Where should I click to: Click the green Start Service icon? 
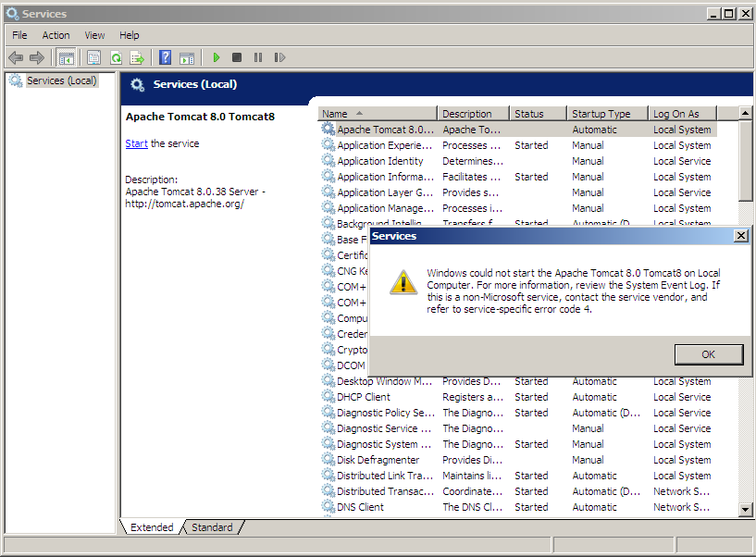(216, 58)
